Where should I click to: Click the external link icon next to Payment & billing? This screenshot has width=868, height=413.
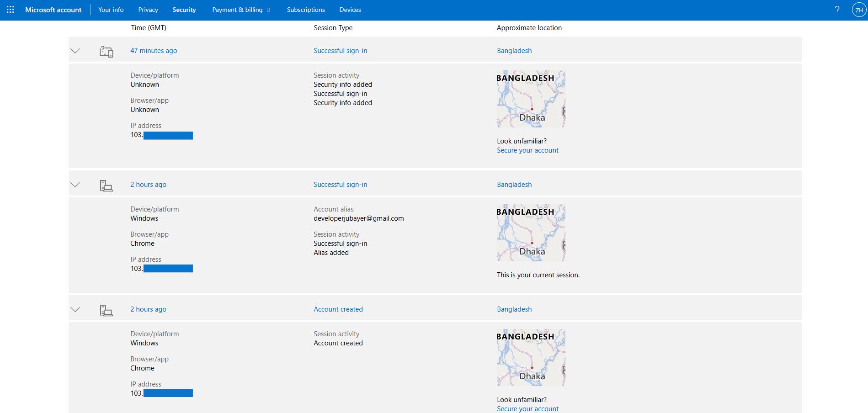[268, 10]
